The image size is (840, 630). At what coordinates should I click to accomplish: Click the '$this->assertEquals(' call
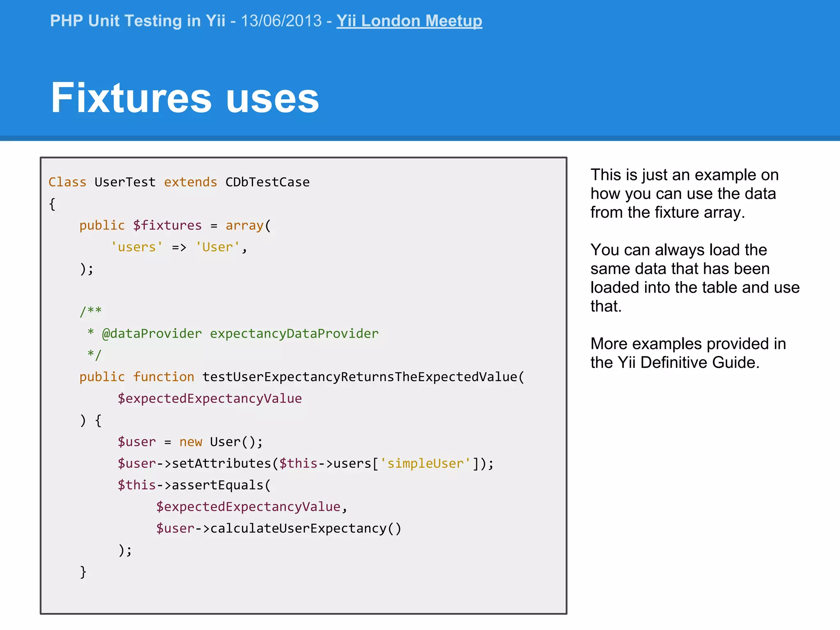194,485
